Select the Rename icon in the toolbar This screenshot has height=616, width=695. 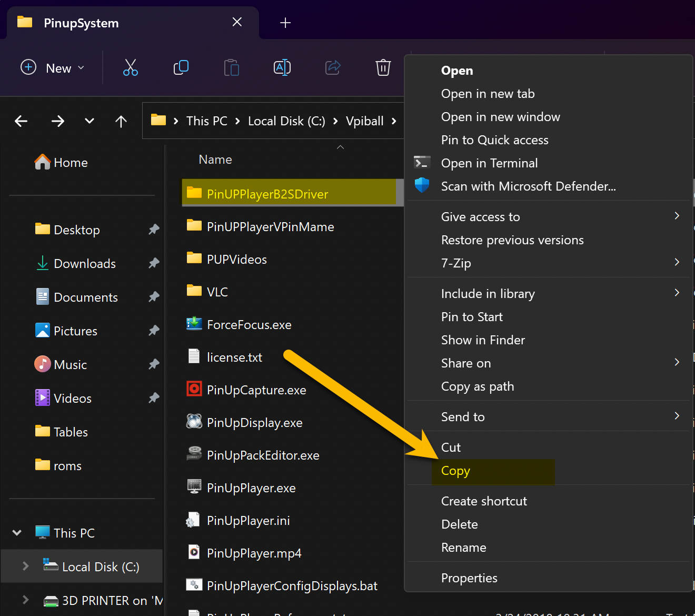coord(282,67)
